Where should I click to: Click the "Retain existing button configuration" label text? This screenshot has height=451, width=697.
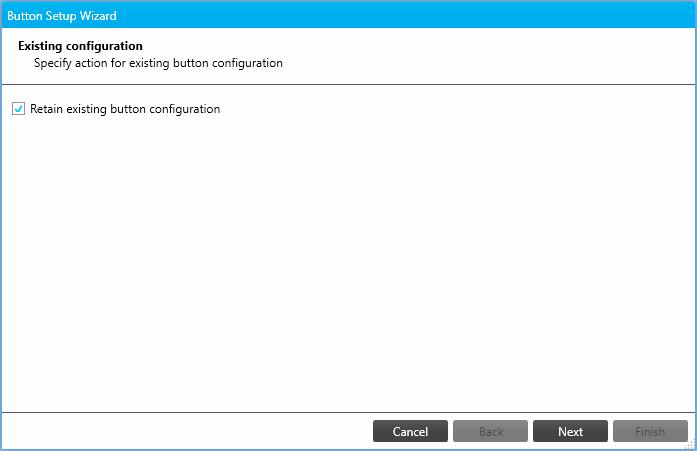[125, 109]
